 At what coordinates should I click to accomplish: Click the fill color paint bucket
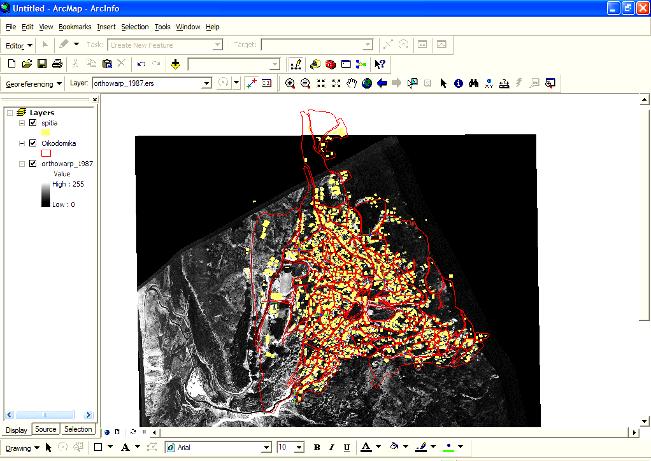394,447
